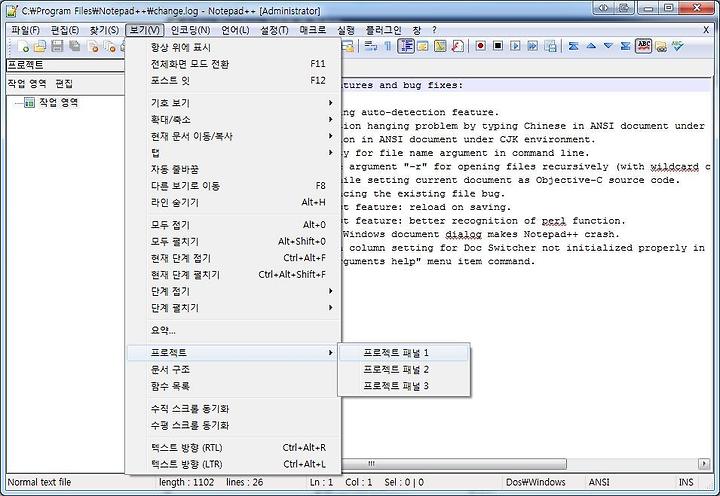
Task: Toggle Show All Characters pilcrow icon
Action: click(388, 46)
